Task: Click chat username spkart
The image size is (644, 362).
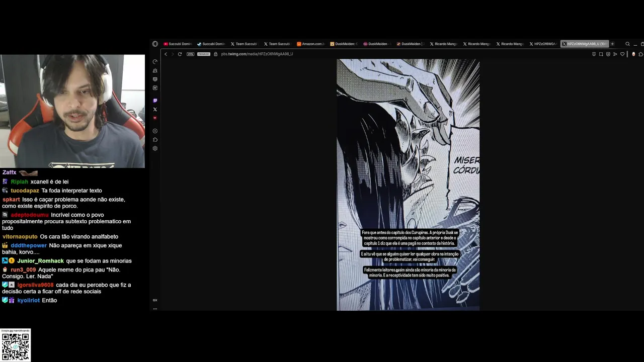Action: coord(11,200)
